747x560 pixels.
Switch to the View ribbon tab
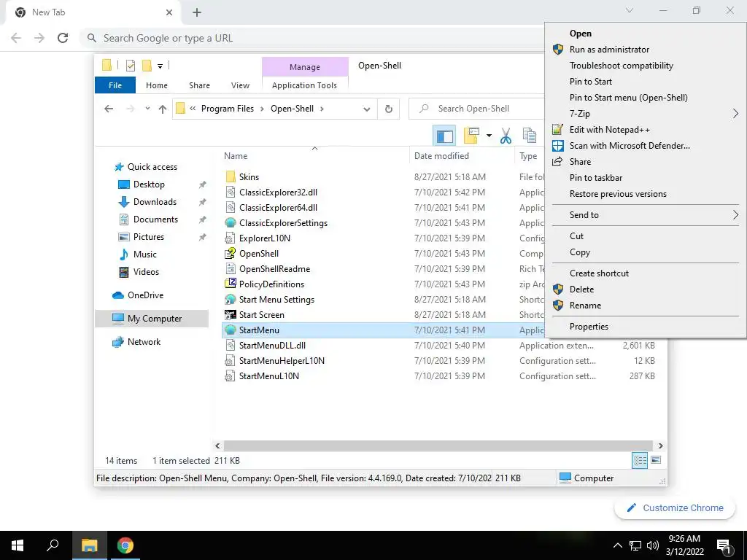(240, 85)
